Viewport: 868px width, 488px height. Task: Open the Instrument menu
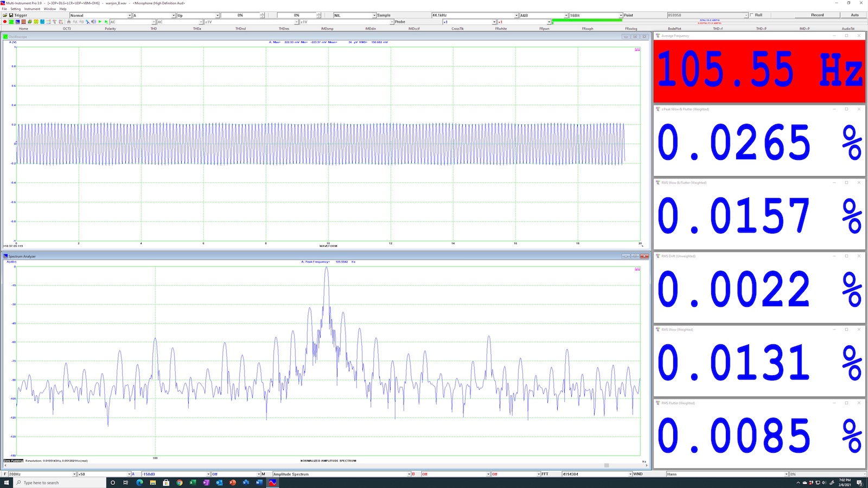pyautogui.click(x=32, y=9)
